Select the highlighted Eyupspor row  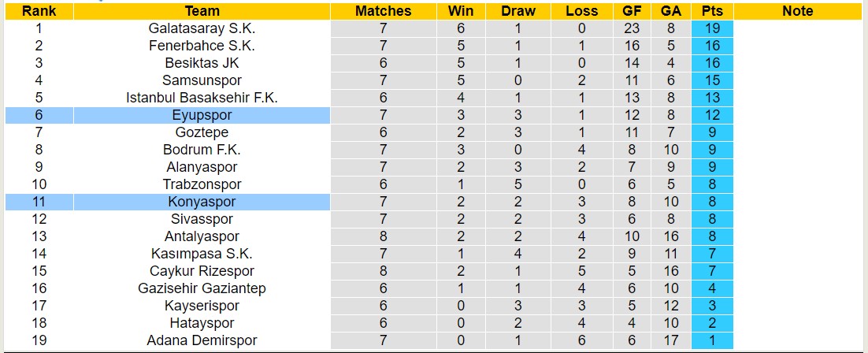pyautogui.click(x=202, y=115)
